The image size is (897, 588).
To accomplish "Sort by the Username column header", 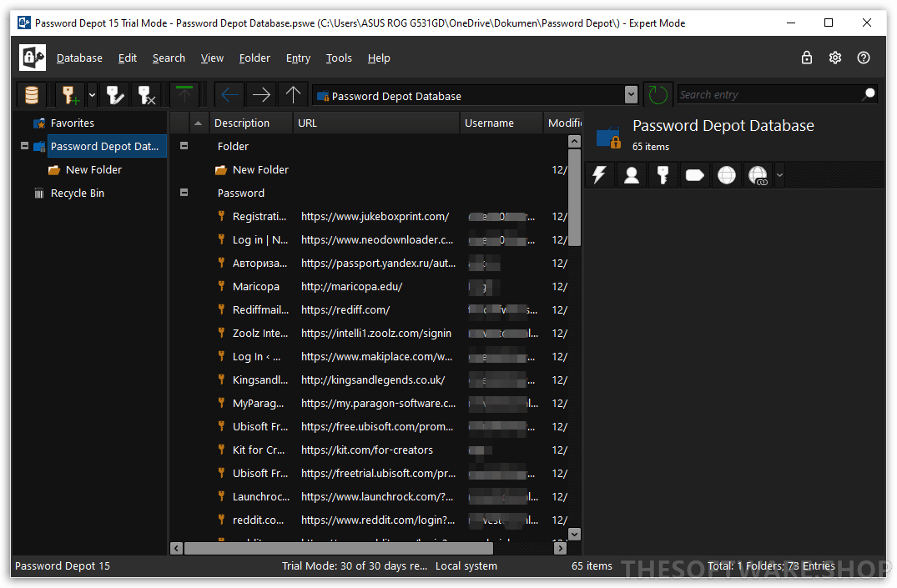I will (501, 123).
